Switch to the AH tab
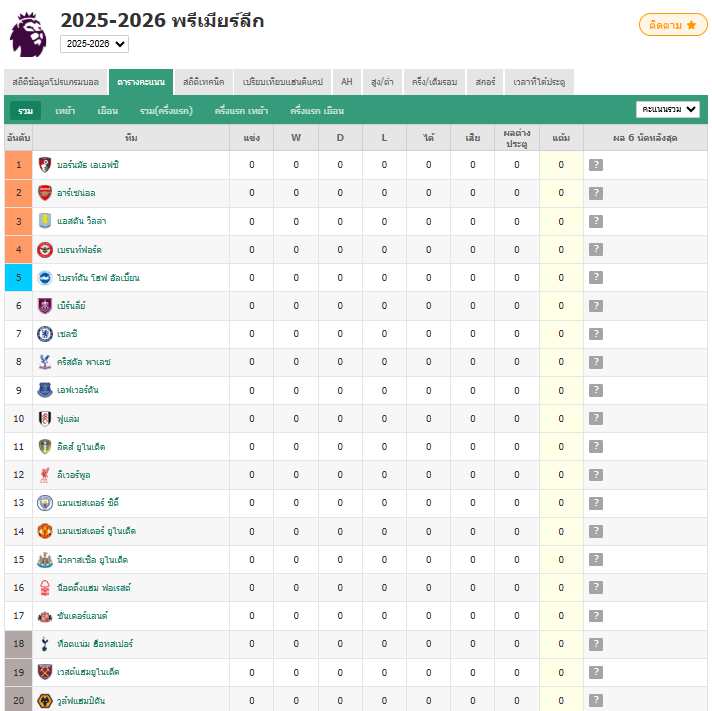712x711 pixels. click(347, 82)
